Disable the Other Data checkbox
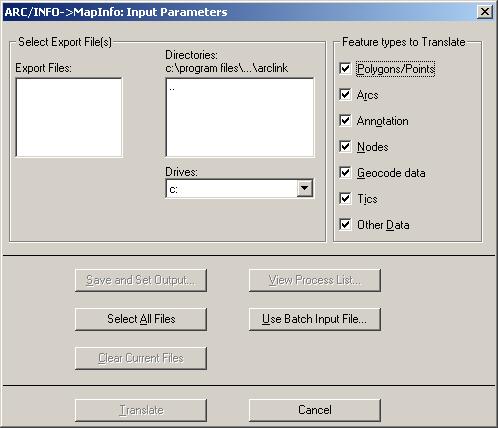This screenshot has height=428, width=498. pyautogui.click(x=345, y=225)
